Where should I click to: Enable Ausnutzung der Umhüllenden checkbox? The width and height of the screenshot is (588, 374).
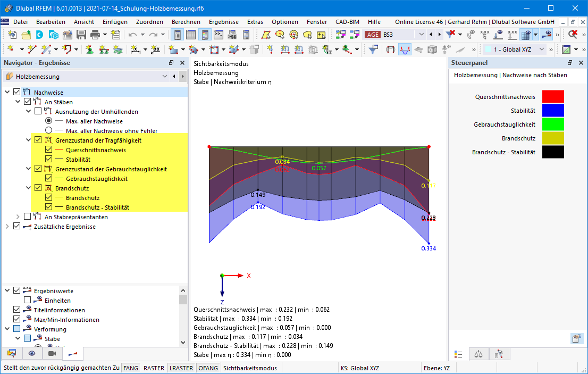pyautogui.click(x=38, y=111)
